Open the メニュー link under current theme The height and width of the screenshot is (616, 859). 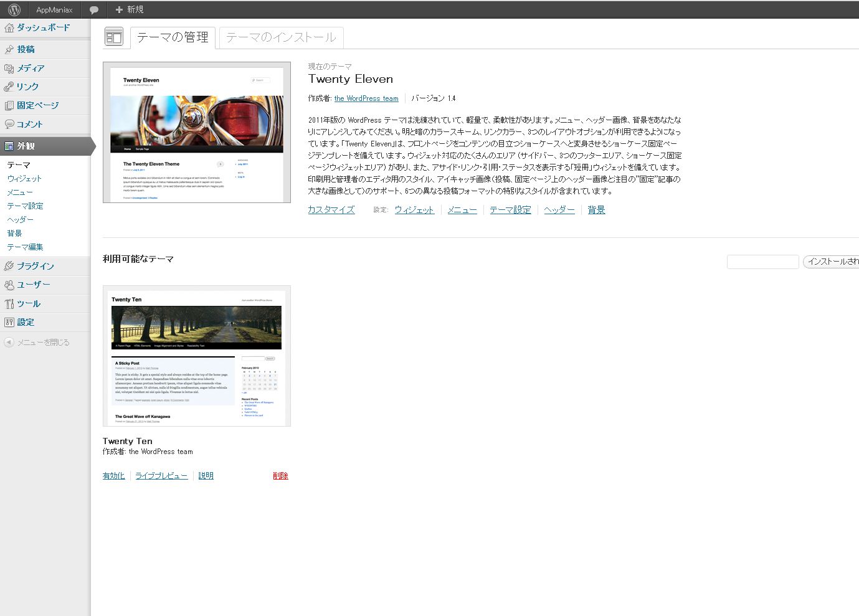point(462,210)
